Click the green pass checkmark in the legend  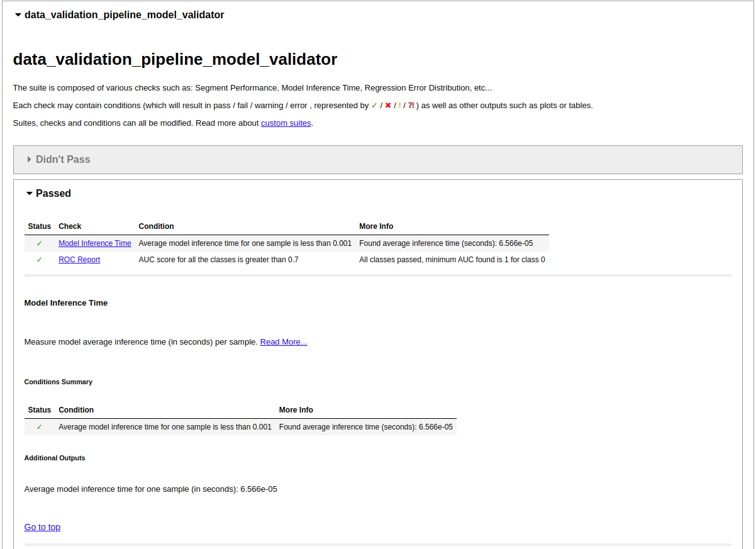pyautogui.click(x=374, y=106)
